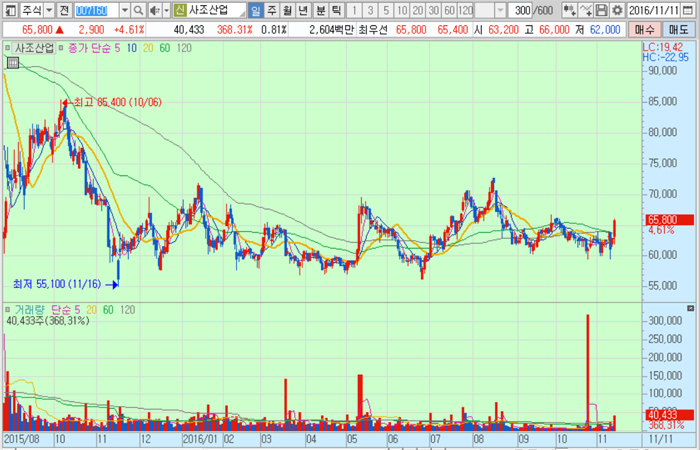Image resolution: width=700 pixels, height=450 pixels.
Task: Select the 분 minute chart tab
Action: 320,10
